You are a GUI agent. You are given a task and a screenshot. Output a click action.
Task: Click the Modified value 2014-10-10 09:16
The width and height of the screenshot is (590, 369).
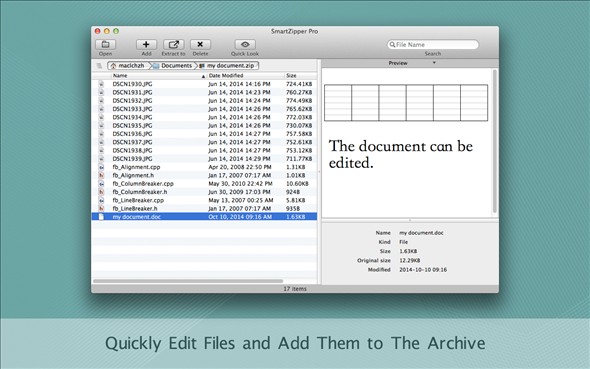pyautogui.click(x=423, y=270)
